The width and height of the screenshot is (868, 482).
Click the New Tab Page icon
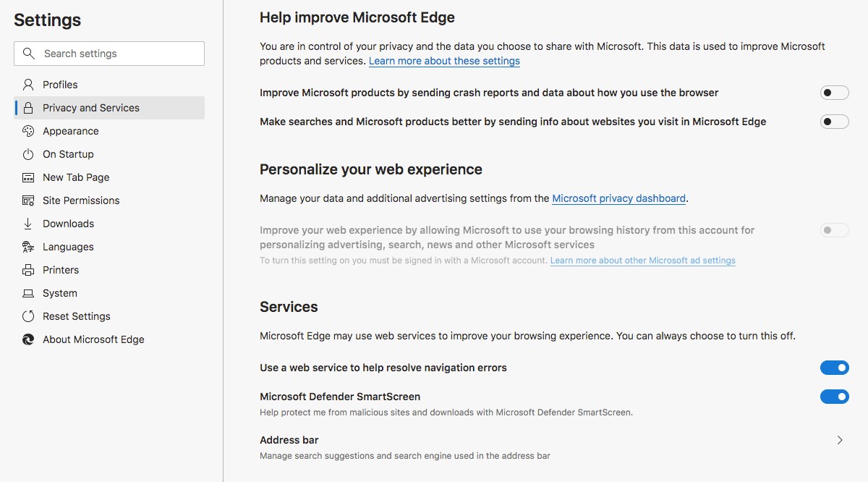pos(27,177)
